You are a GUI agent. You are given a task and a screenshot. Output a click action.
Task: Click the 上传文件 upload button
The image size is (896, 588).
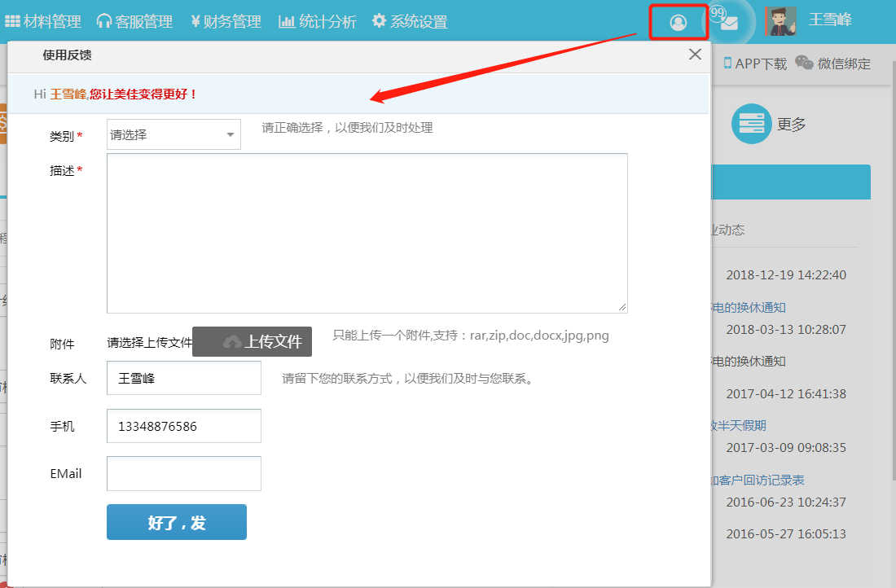point(252,341)
